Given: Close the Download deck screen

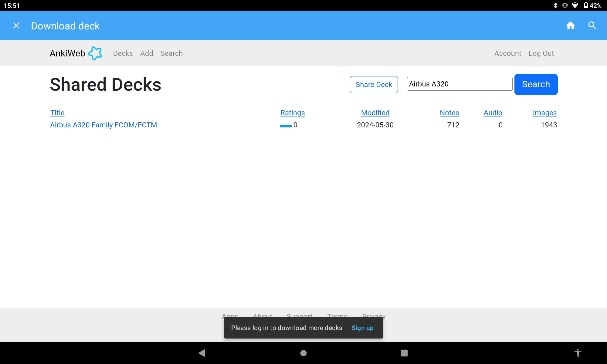Looking at the screenshot, I should click(16, 26).
